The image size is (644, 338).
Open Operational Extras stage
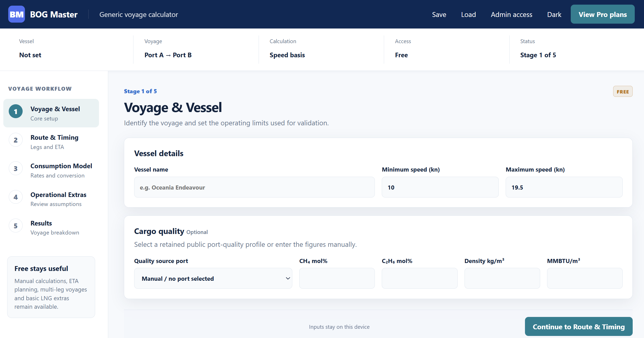pyautogui.click(x=51, y=199)
